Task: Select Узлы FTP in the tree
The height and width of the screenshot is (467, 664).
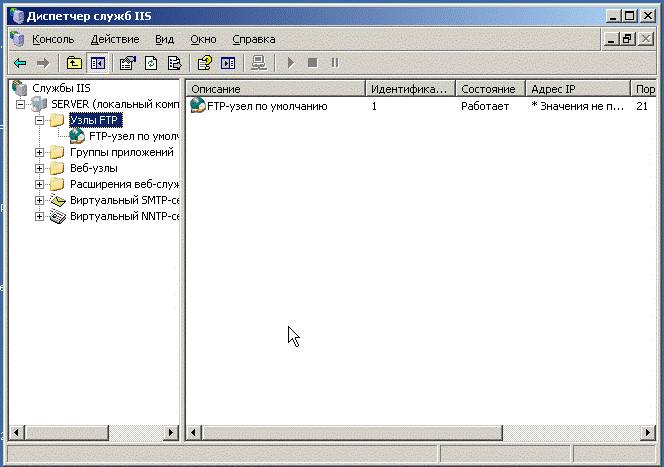Action: tap(95, 120)
